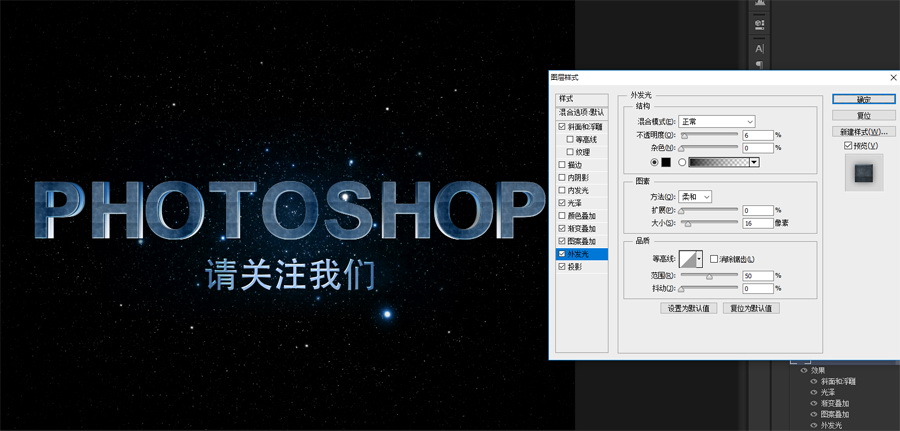The height and width of the screenshot is (431, 900).
Task: Open the Paragraph panel icon (¶)
Action: pyautogui.click(x=759, y=64)
